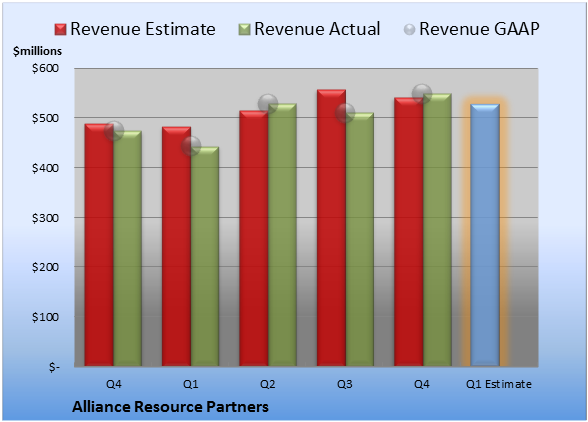This screenshot has height=422, width=588.
Task: Select the 'Revenue GAAP' legend label
Action: 479,29
